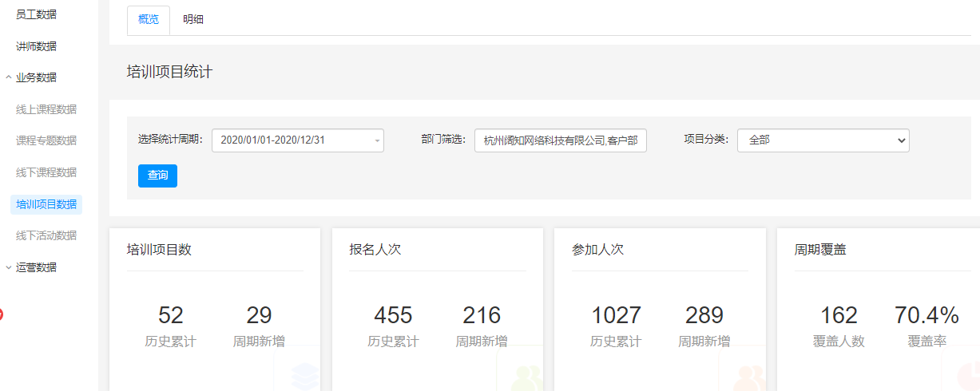Image resolution: width=980 pixels, height=391 pixels.
Task: Click the value 162 覆盖人数
Action: pos(839,315)
